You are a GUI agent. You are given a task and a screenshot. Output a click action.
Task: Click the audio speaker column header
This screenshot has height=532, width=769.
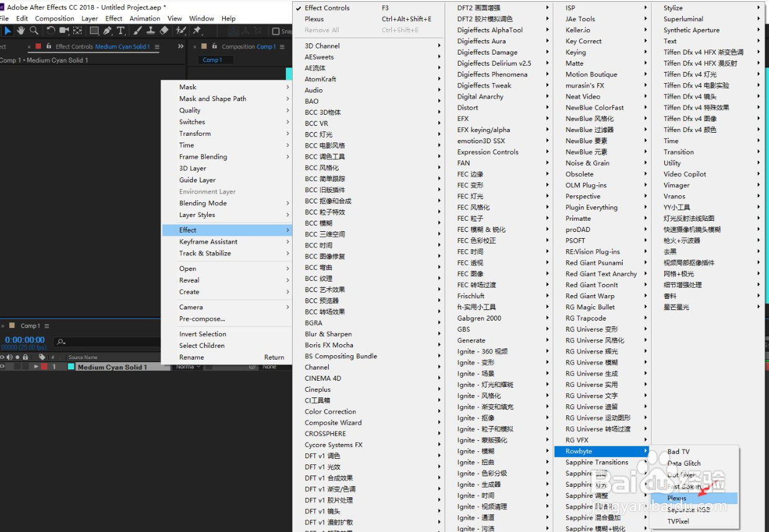(x=10, y=357)
